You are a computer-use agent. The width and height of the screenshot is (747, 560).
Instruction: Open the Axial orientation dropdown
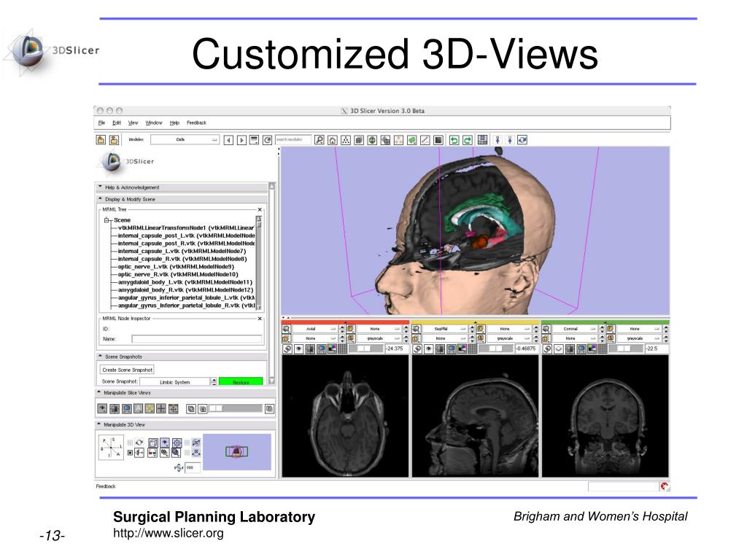(x=314, y=329)
